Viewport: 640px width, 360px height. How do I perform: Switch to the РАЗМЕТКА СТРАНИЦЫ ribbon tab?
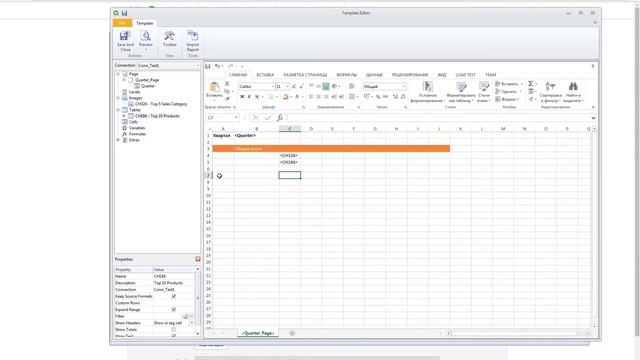tap(305, 75)
